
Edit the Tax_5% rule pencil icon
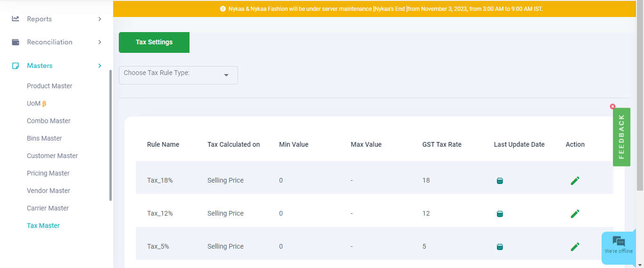tap(575, 246)
